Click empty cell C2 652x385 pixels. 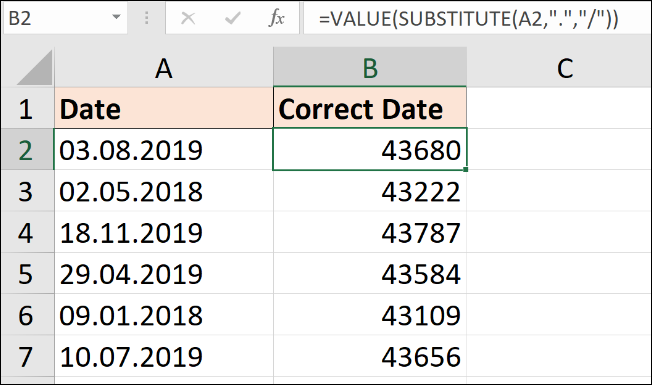pos(559,150)
